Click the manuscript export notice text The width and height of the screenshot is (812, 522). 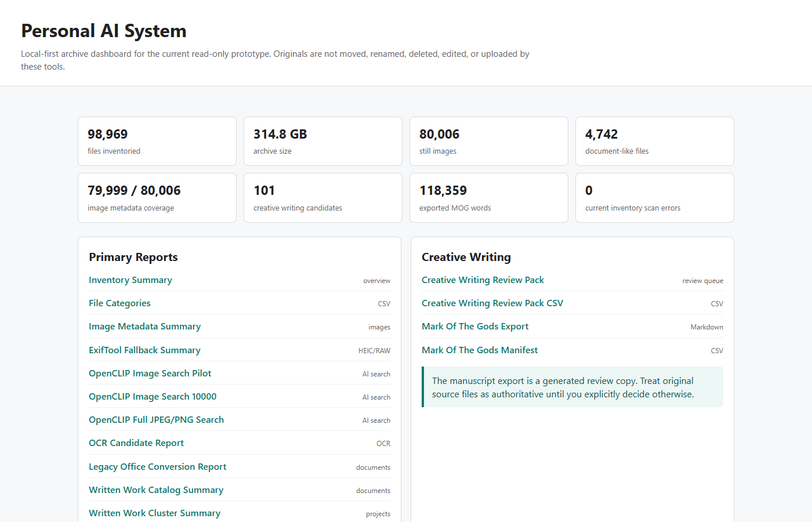click(563, 387)
